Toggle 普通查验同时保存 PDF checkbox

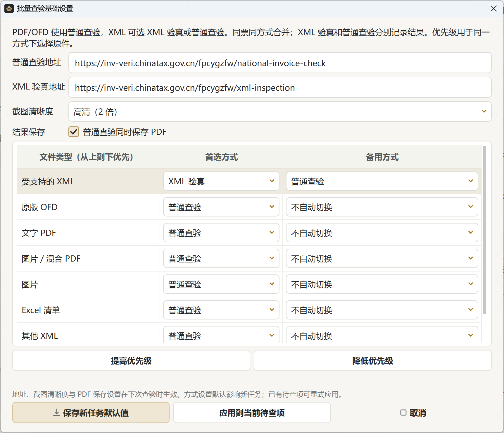pyautogui.click(x=74, y=132)
